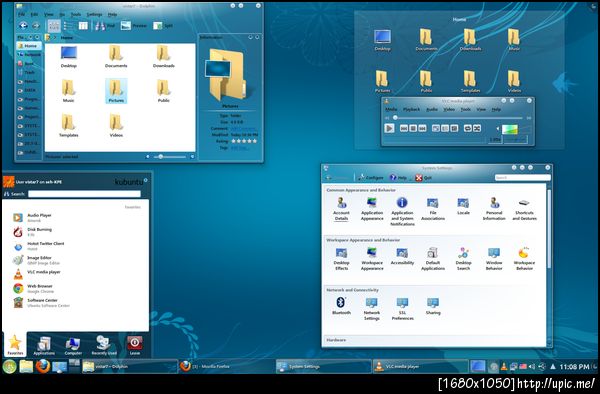Click Firefox launcher in taskbar
Screen dimensions: 600x394
(x=43, y=366)
